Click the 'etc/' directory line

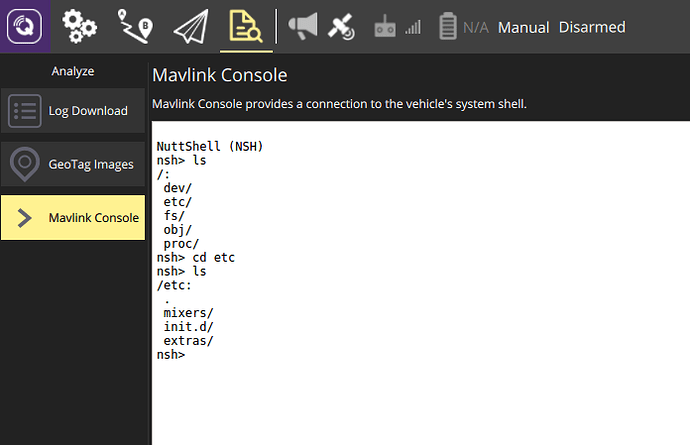pos(177,202)
